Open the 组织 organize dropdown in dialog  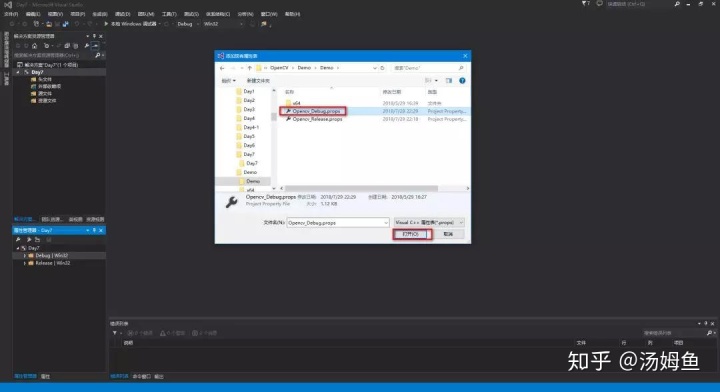[228, 81]
